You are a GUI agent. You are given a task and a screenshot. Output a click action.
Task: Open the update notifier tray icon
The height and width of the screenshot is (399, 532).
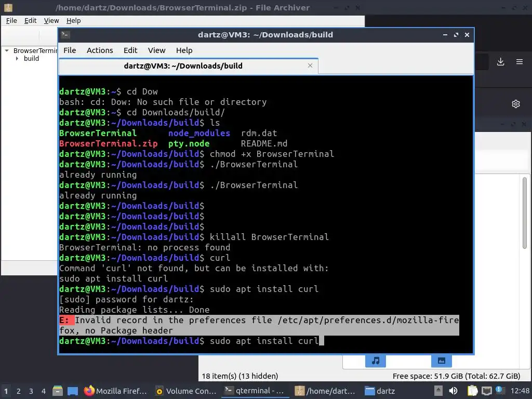pyautogui.click(x=500, y=390)
